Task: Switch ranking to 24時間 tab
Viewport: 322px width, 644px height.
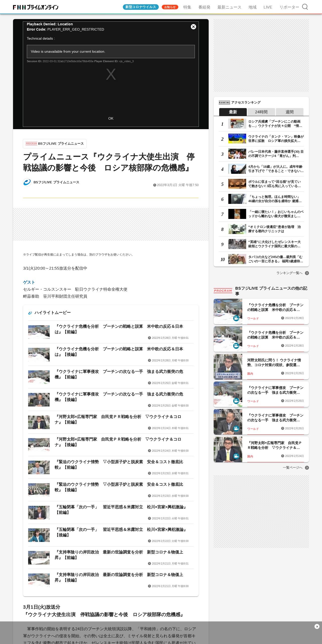Action: [261, 112]
